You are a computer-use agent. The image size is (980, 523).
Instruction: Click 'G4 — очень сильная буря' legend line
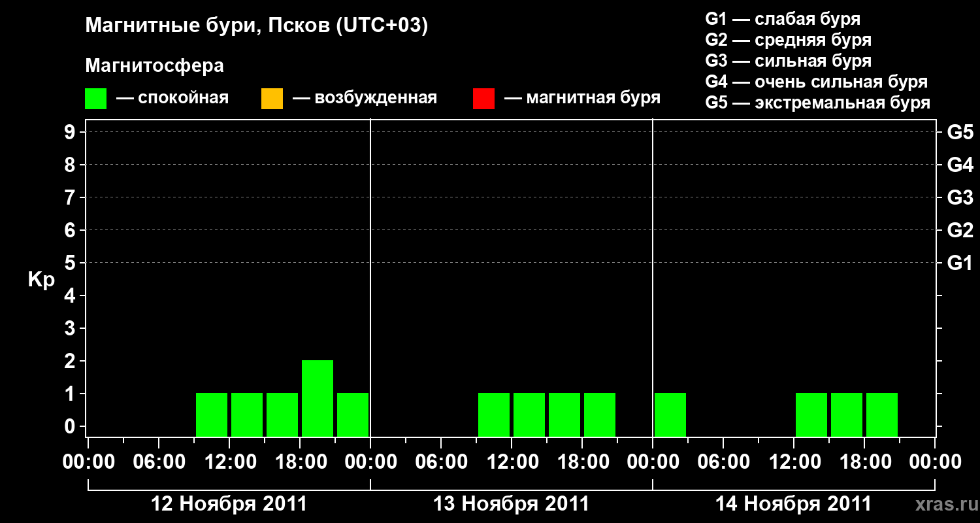[817, 82]
